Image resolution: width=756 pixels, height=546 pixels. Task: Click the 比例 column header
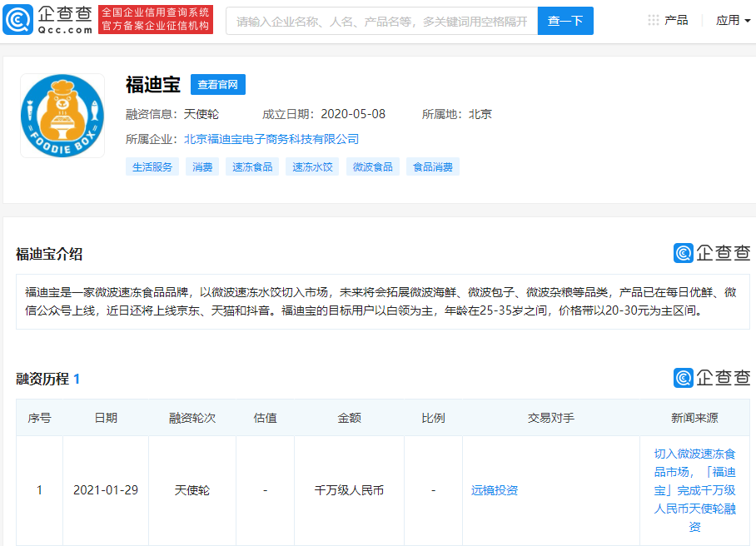coord(433,418)
